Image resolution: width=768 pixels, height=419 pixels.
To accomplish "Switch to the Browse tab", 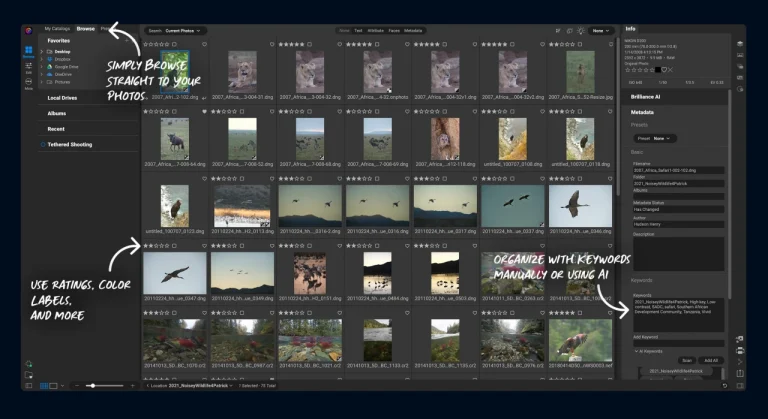I will 86,29.
